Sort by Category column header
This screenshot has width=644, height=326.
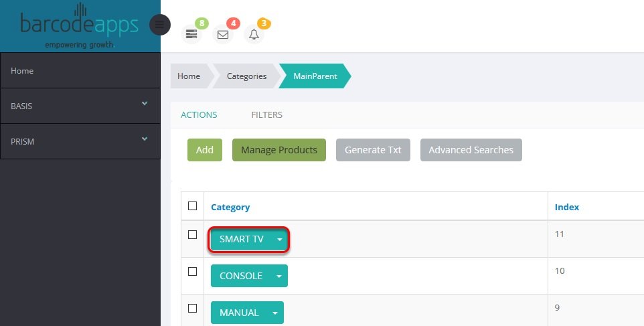coord(230,207)
